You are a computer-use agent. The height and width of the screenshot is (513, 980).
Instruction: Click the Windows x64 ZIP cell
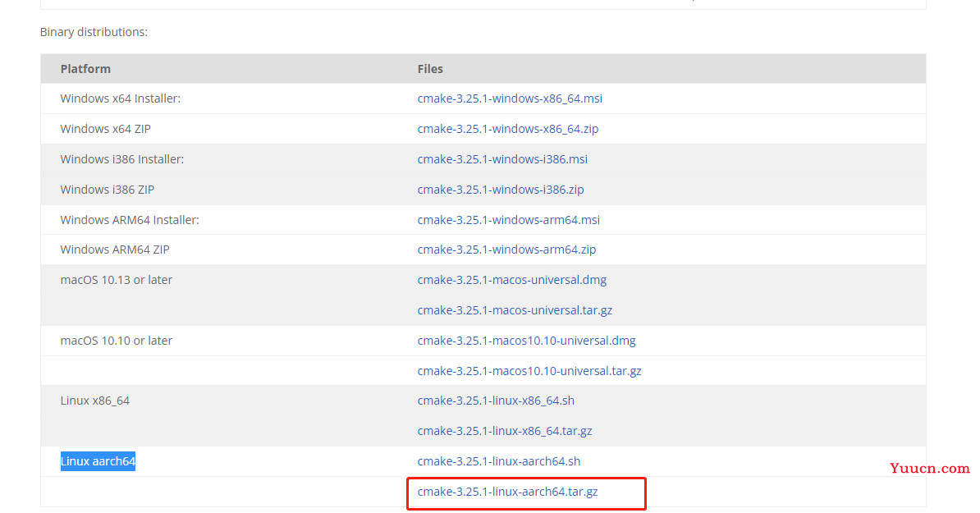coord(106,129)
